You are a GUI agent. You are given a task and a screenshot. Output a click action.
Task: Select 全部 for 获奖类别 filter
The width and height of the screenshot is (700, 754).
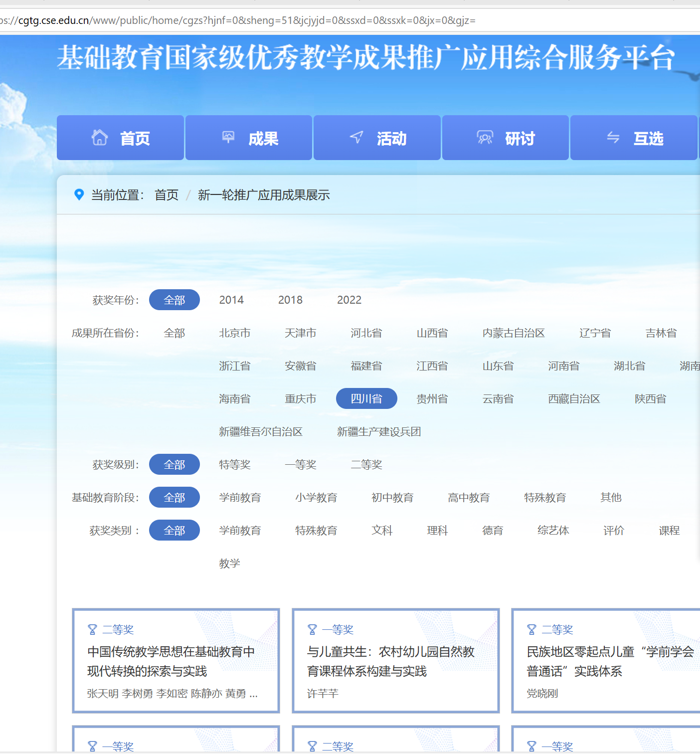(175, 530)
